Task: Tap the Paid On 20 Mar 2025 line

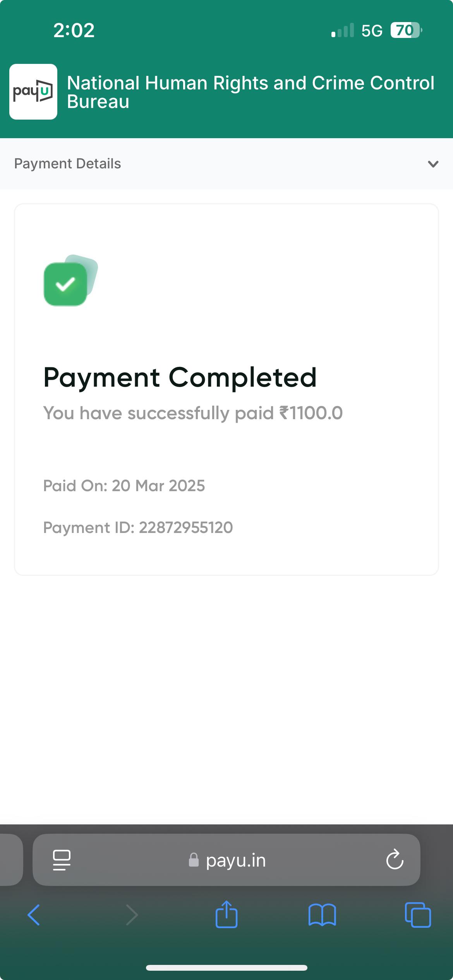Action: (124, 486)
